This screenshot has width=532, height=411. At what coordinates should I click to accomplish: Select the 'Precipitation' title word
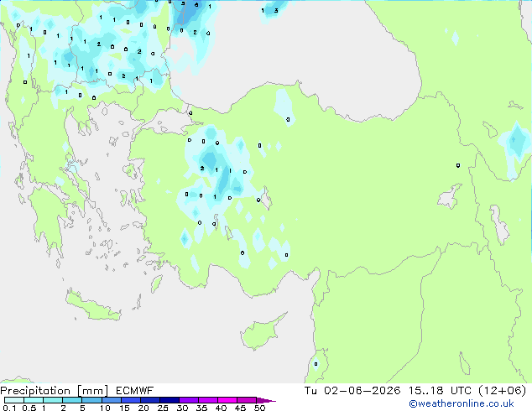tap(35, 391)
